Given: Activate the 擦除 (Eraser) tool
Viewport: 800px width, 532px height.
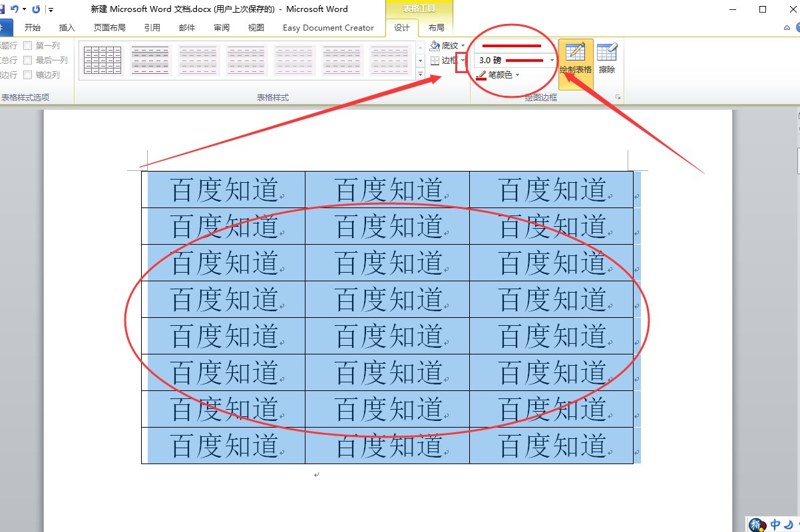Looking at the screenshot, I should pos(608,57).
